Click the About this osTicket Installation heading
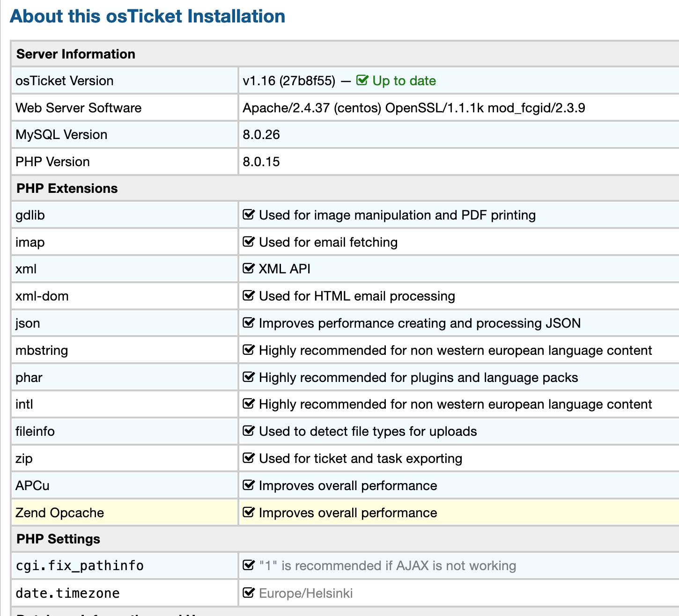The width and height of the screenshot is (679, 616). click(148, 16)
